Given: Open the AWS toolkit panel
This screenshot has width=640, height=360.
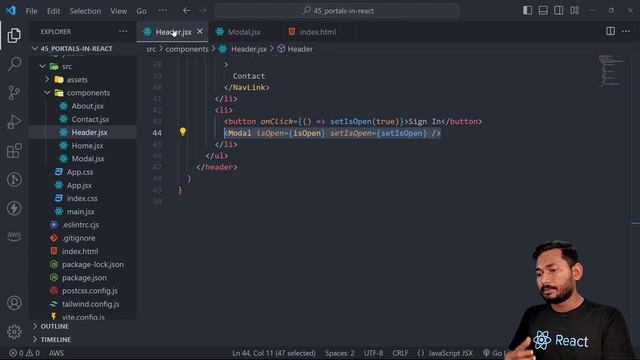Looking at the screenshot, I should [14, 236].
